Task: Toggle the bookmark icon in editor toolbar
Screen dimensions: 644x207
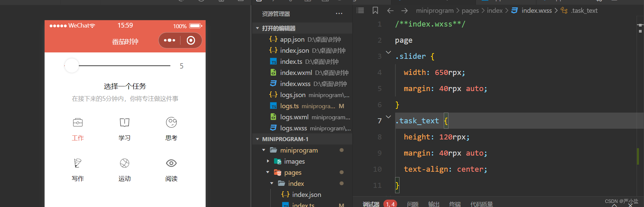Action: (x=375, y=10)
